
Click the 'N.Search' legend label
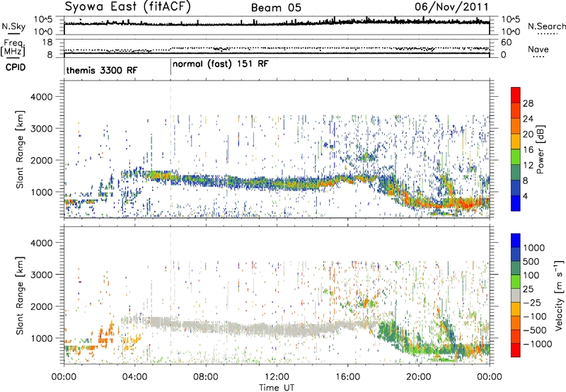(546, 26)
